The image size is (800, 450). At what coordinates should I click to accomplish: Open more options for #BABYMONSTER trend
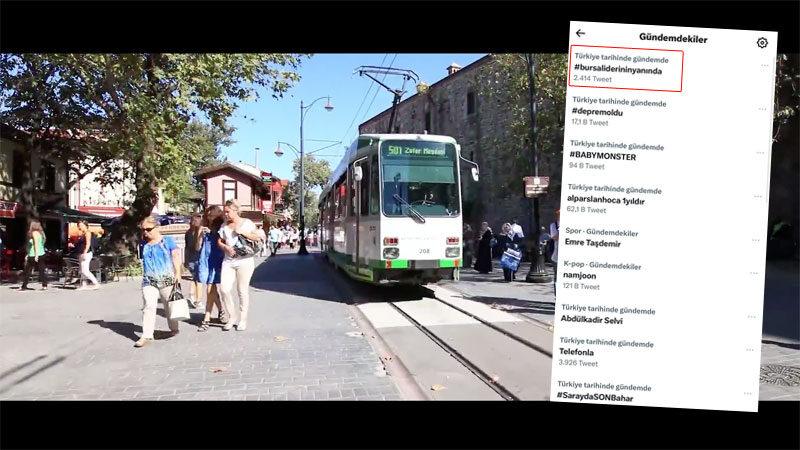tap(760, 153)
